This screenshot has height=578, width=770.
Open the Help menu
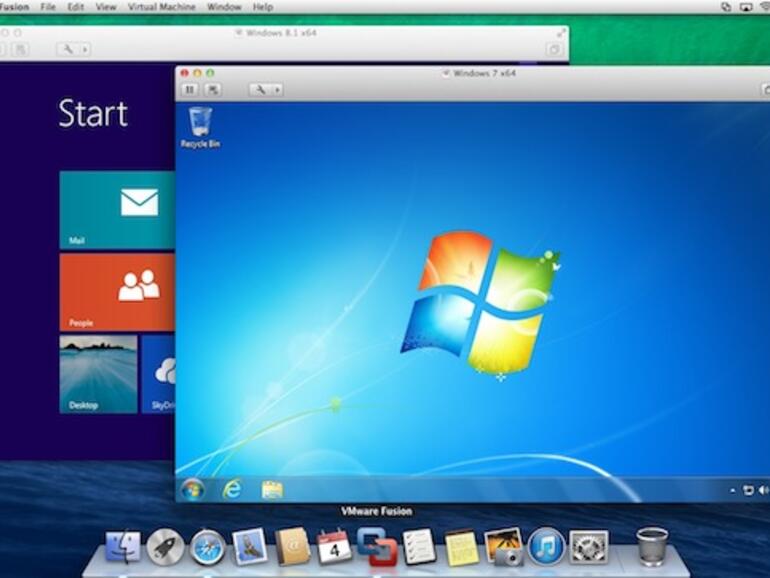263,7
